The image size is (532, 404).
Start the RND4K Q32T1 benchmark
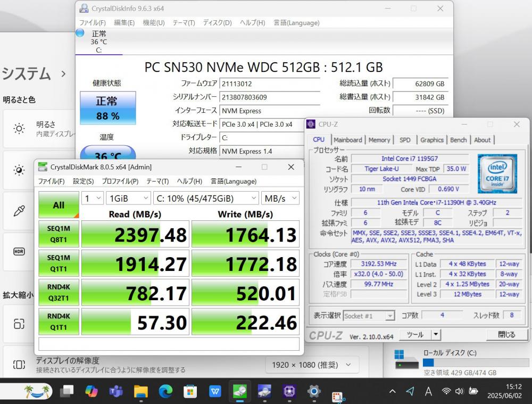[x=59, y=292]
